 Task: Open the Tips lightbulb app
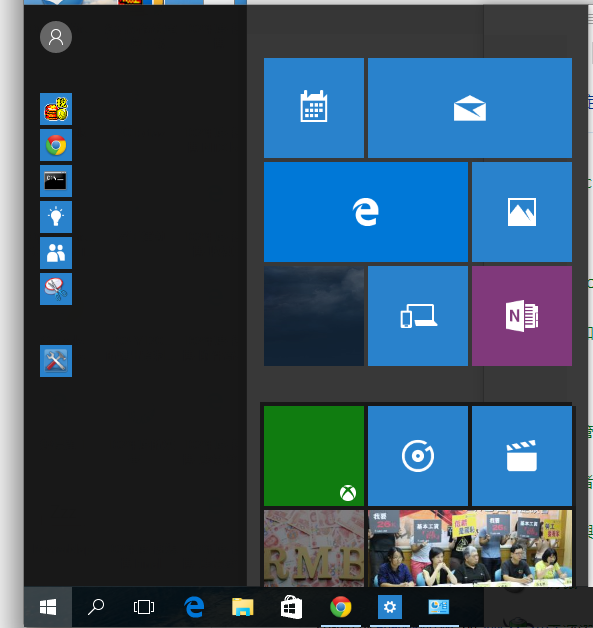pos(56,217)
